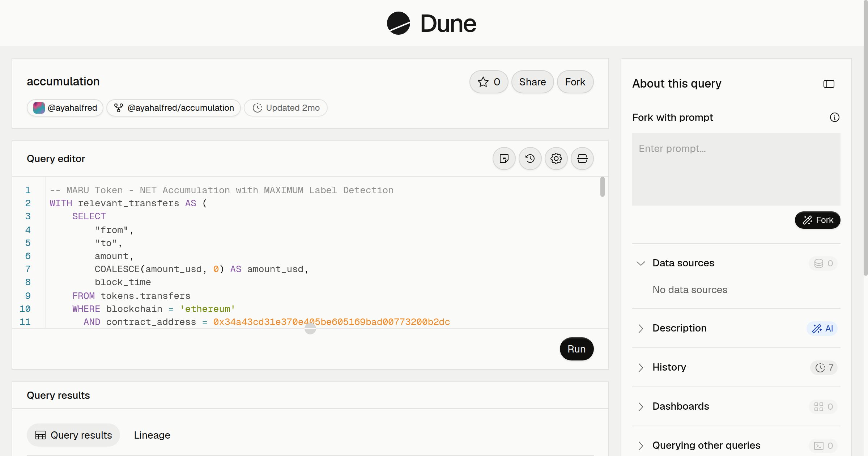
Task: Open the @ayahalfred/accumulation fork source link
Action: point(174,108)
